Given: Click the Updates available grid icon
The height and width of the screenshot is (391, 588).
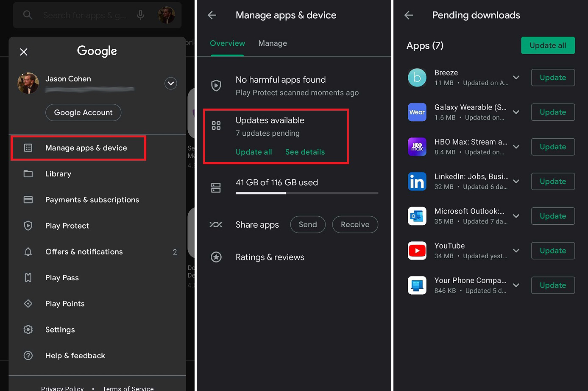Looking at the screenshot, I should [216, 126].
